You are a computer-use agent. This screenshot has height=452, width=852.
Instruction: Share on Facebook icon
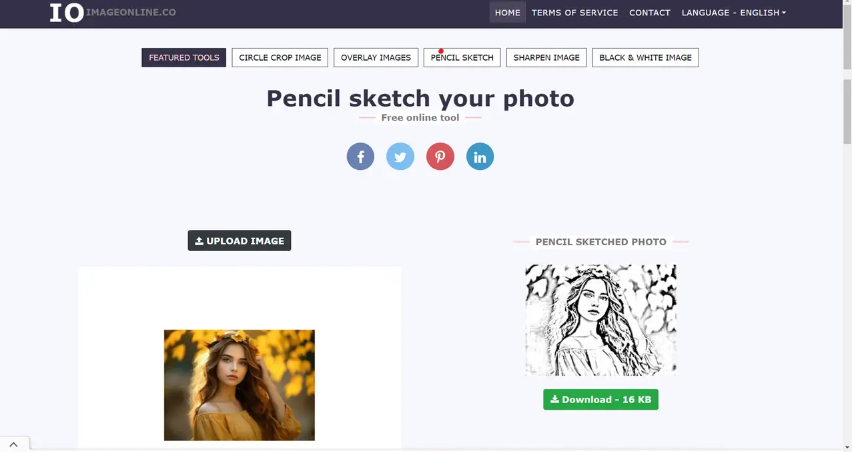click(x=360, y=156)
